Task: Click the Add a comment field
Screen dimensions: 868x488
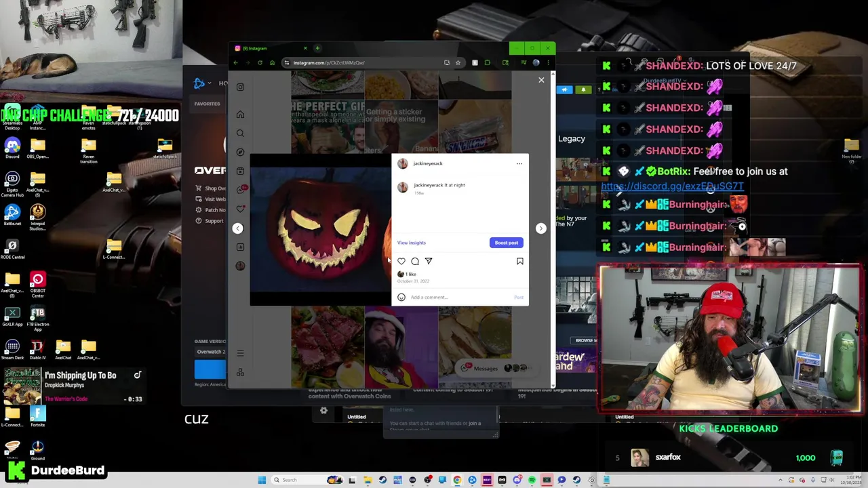Action: (459, 297)
